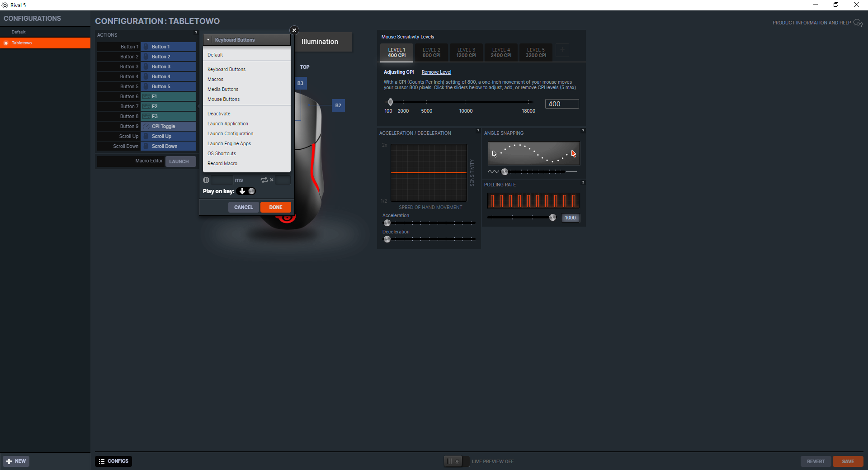Click the pause delay icon next to ms

206,180
